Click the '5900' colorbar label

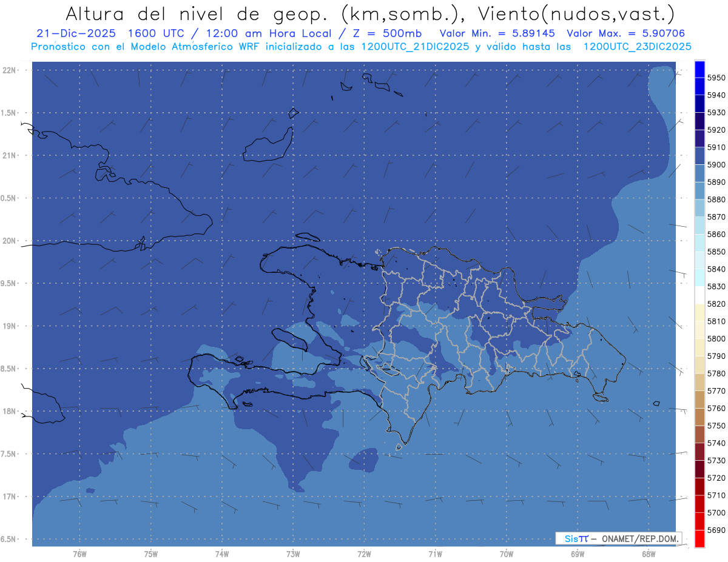[x=716, y=165]
